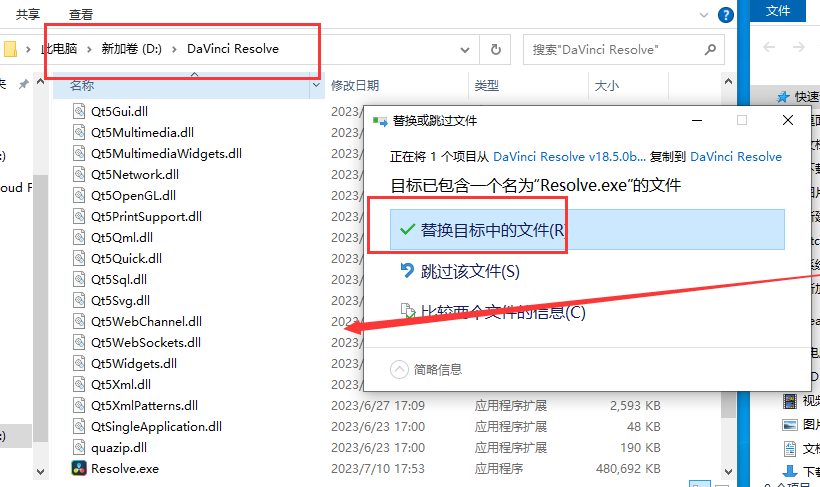The height and width of the screenshot is (487, 820).
Task: Open the 查看 ribbon tab
Action: coord(81,14)
